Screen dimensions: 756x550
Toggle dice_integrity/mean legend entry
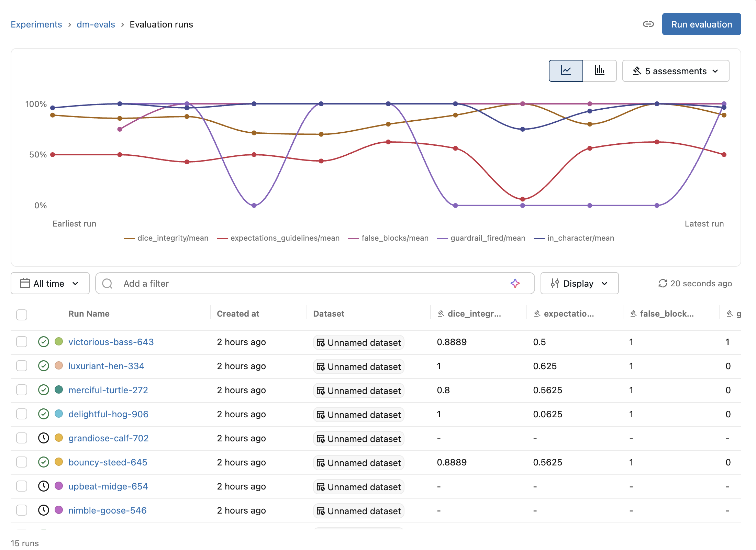point(166,238)
